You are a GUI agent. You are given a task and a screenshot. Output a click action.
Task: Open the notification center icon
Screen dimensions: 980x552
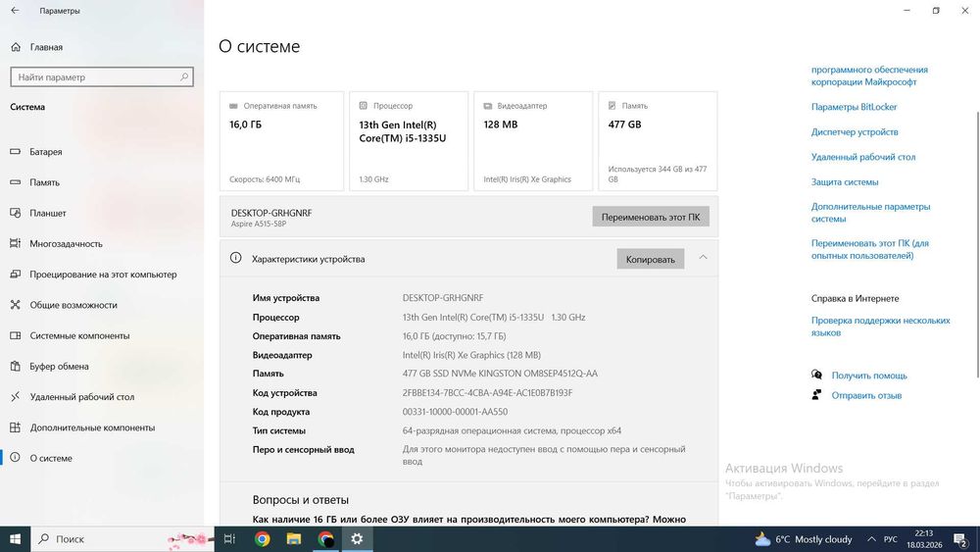click(x=960, y=539)
